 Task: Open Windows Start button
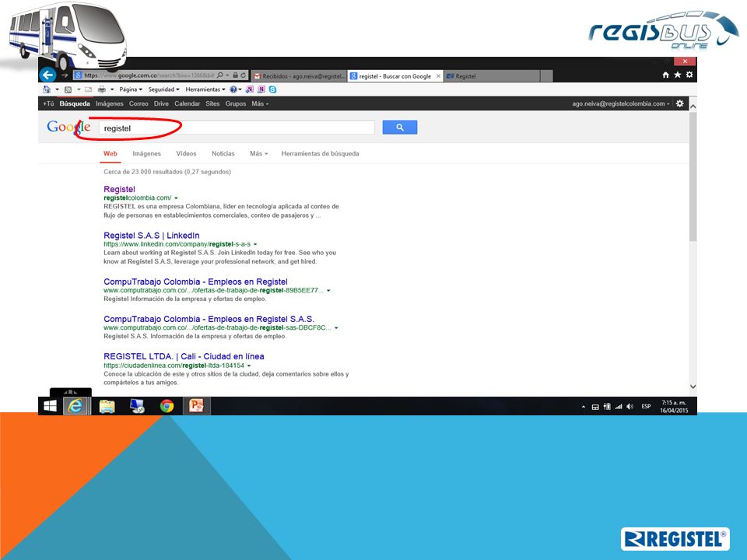[x=50, y=406]
